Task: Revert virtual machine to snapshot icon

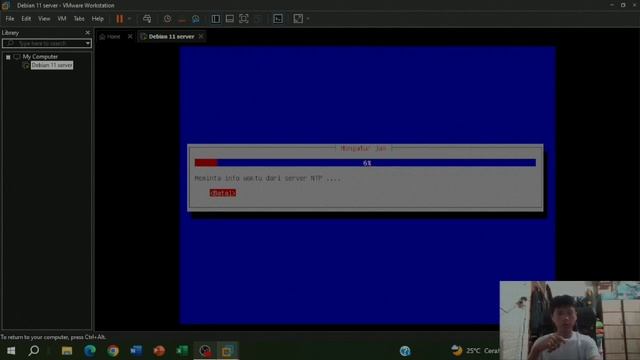Action: 182,19
